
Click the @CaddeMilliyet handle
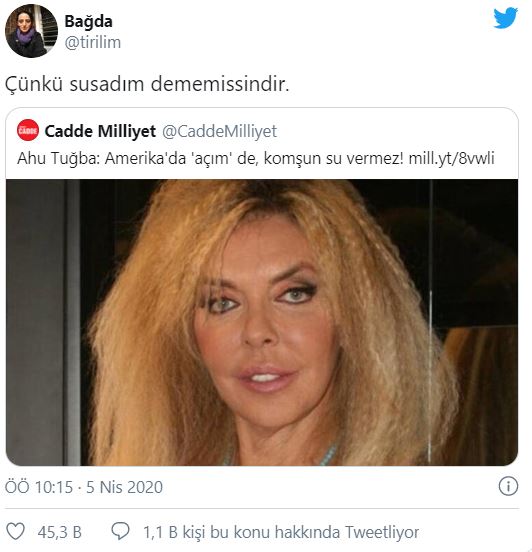[x=219, y=131]
